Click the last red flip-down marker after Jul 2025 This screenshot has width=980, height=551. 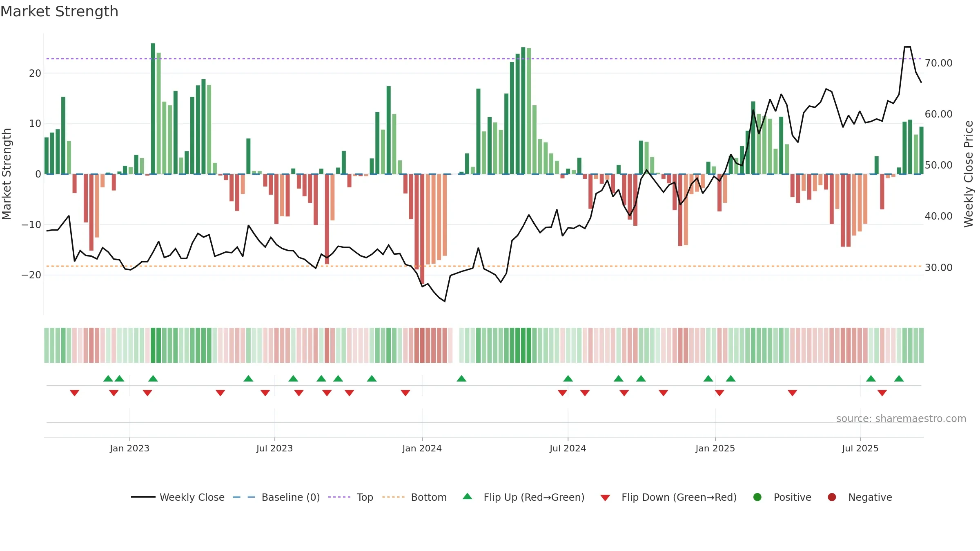pos(882,393)
